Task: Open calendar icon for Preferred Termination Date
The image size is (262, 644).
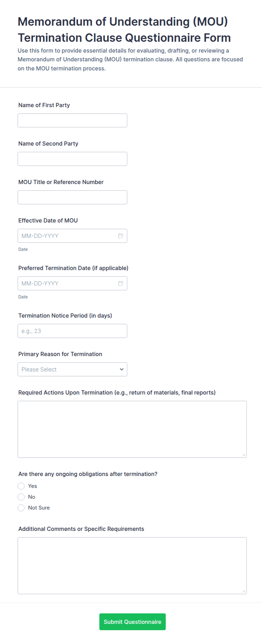Action: point(121,283)
